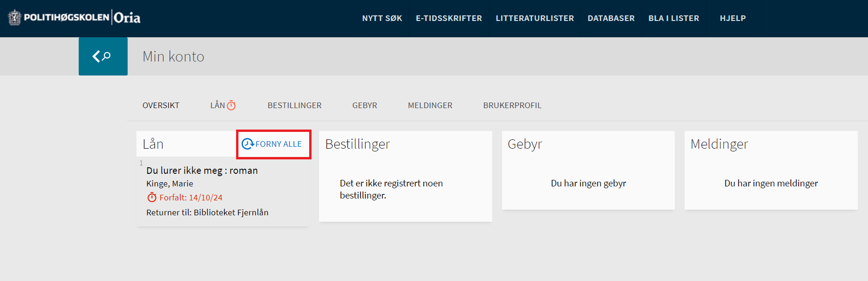This screenshot has height=281, width=868.
Task: Click the Politihøgskolen Oria logo
Action: 75,18
